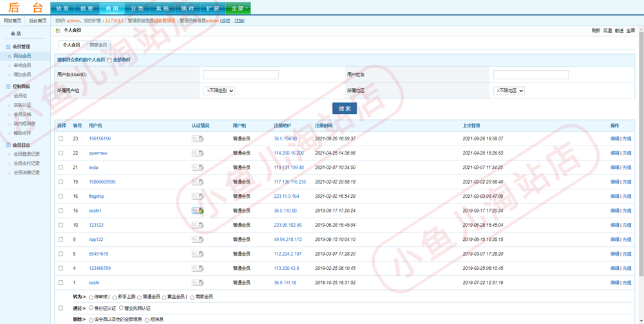Click 全屏 to go fullscreen
The width and height of the screenshot is (644, 324).
[630, 31]
